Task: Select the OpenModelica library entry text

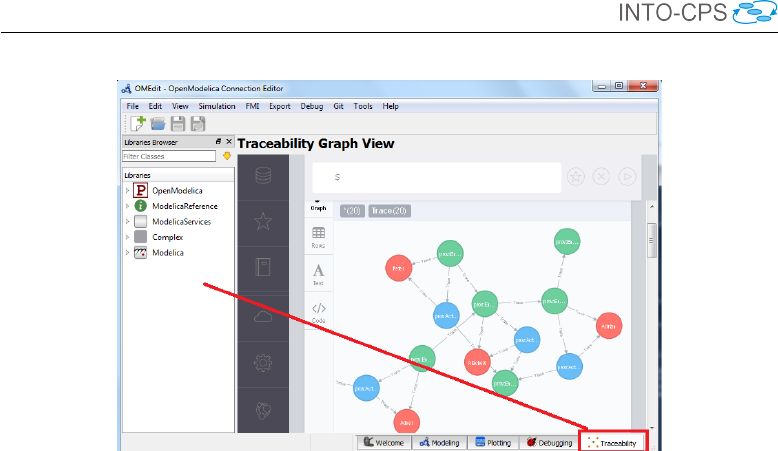Action: tap(177, 191)
